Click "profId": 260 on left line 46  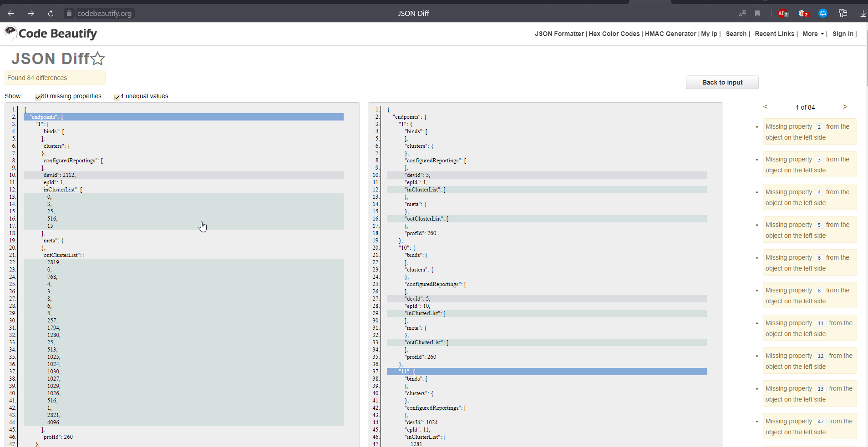[57, 437]
